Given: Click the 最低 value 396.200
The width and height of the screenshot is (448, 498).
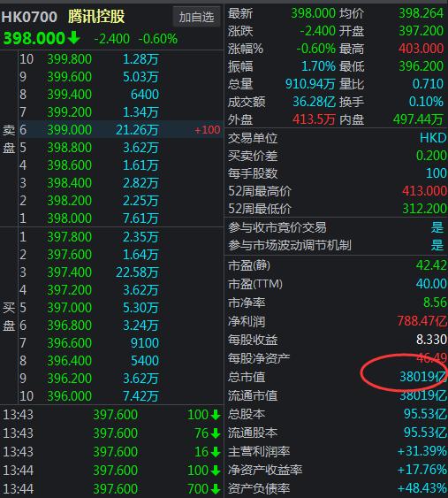Looking at the screenshot, I should tap(421, 66).
